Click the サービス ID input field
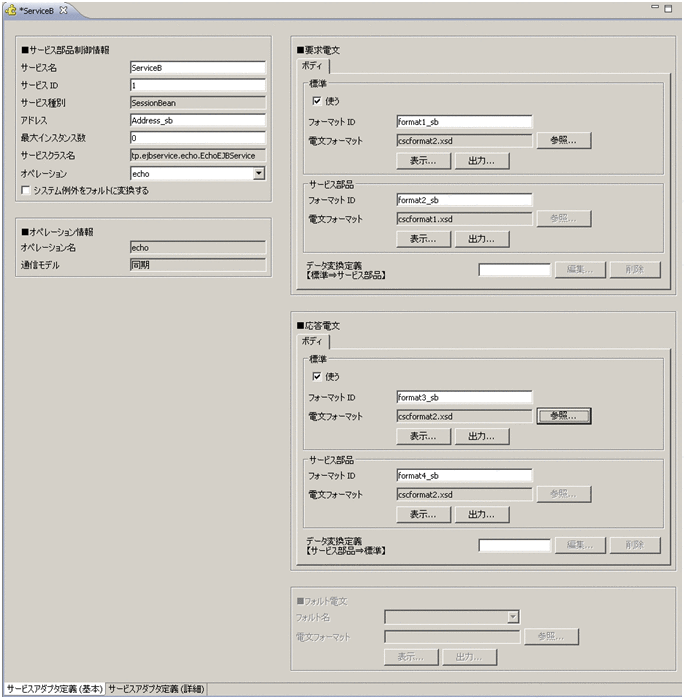The image size is (685, 700). click(198, 85)
